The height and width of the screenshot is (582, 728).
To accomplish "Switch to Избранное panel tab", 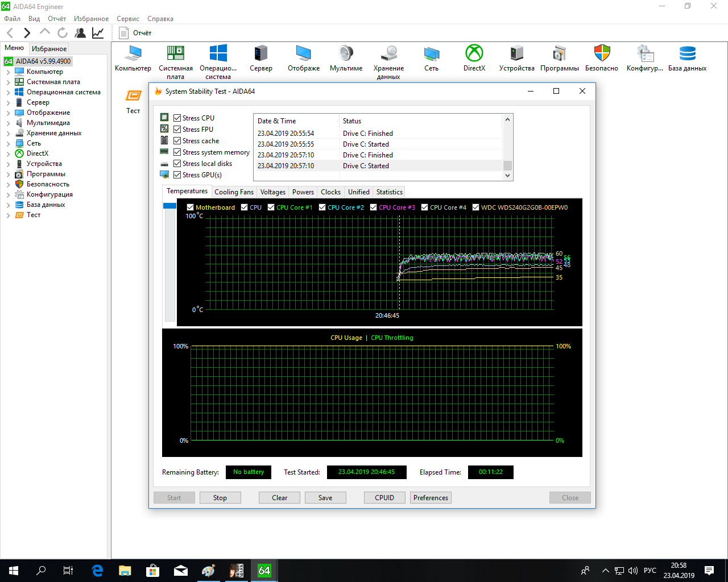I will click(x=49, y=49).
